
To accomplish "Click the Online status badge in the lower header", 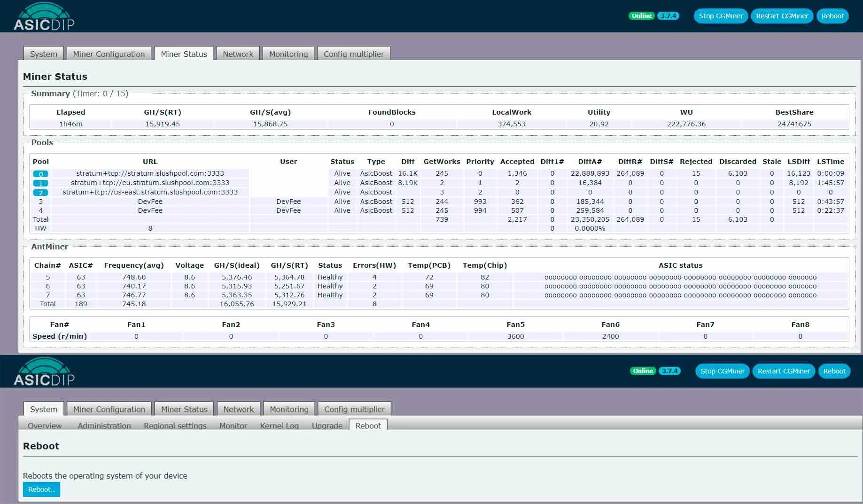I will [643, 371].
